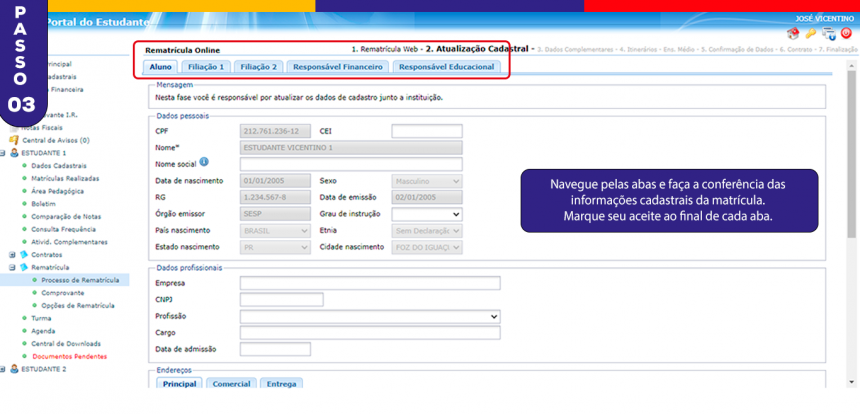Open the País nascimento dropdown

pos(275,231)
